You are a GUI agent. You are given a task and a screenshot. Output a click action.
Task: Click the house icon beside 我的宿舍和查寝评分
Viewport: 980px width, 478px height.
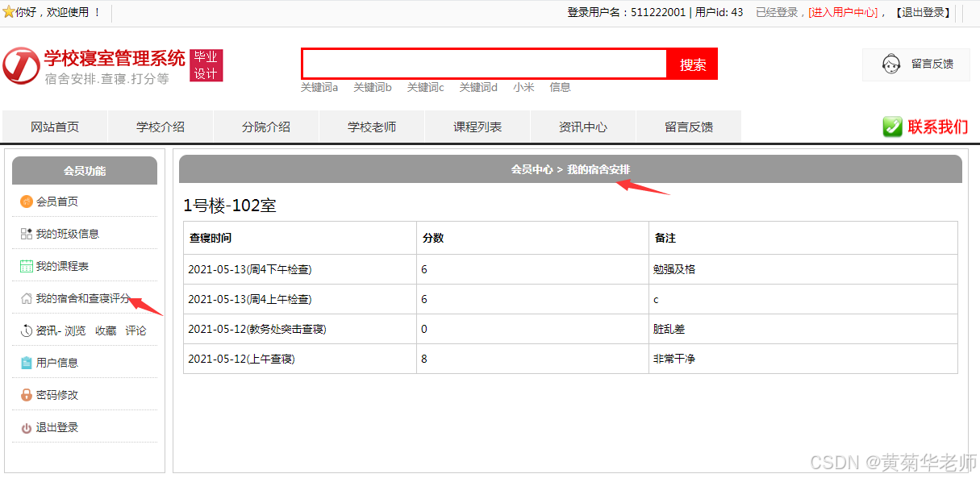[25, 297]
